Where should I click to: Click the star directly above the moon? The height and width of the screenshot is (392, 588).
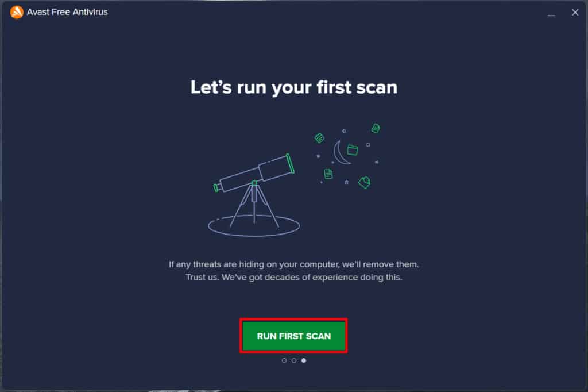click(344, 131)
